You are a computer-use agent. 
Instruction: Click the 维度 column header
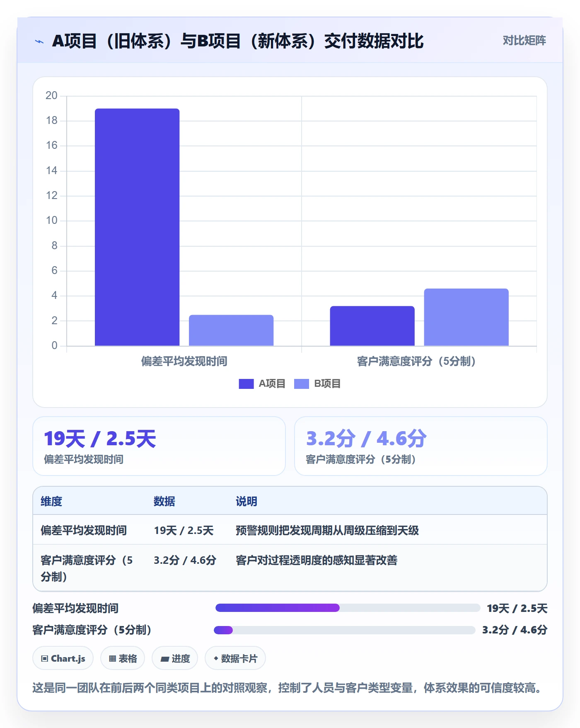click(51, 501)
